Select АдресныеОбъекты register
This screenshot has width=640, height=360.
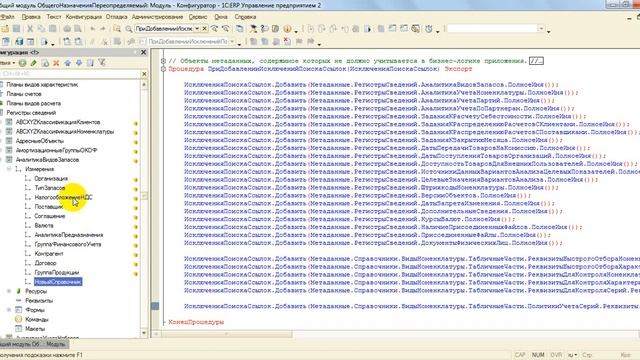pyautogui.click(x=40, y=141)
